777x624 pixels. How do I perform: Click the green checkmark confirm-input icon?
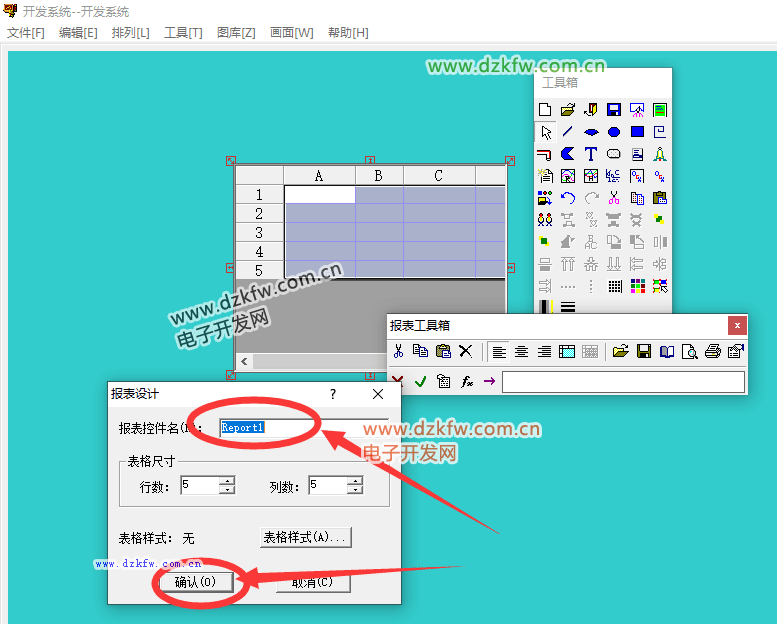coord(421,381)
